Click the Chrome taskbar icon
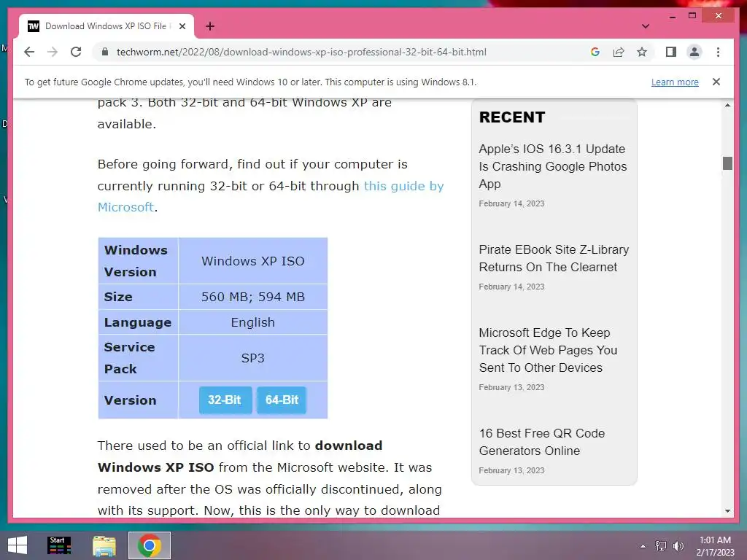 (149, 545)
